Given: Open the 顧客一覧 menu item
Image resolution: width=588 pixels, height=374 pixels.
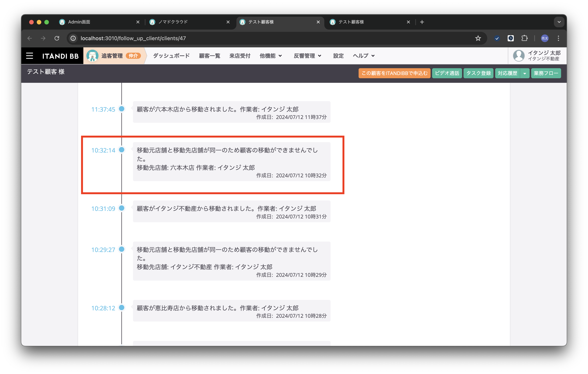Looking at the screenshot, I should tap(210, 56).
